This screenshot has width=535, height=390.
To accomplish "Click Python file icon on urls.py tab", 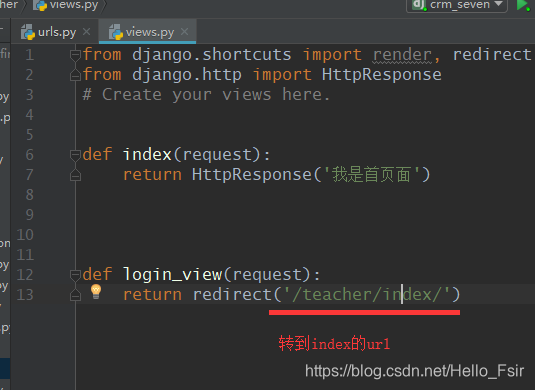I will coord(28,32).
